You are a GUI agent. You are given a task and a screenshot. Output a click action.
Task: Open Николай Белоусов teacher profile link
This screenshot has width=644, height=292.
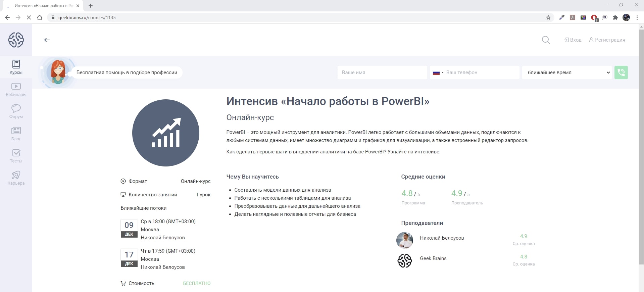[442, 238]
